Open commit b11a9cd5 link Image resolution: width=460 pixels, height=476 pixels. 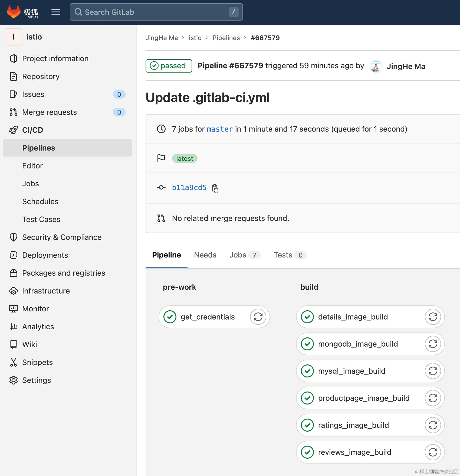click(189, 188)
